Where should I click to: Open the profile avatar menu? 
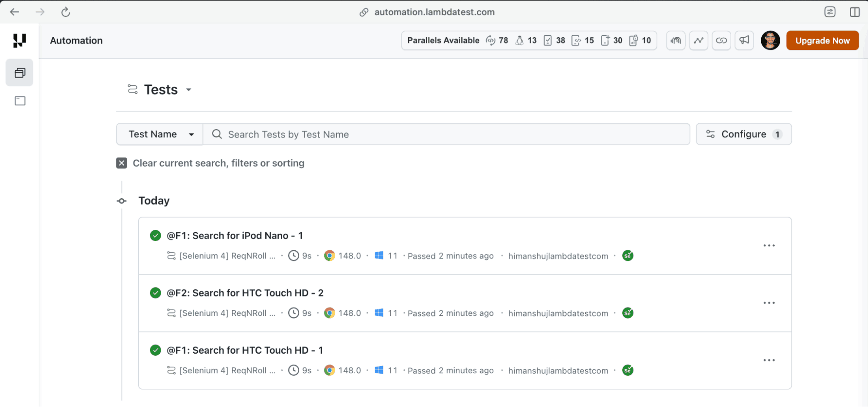(x=770, y=40)
